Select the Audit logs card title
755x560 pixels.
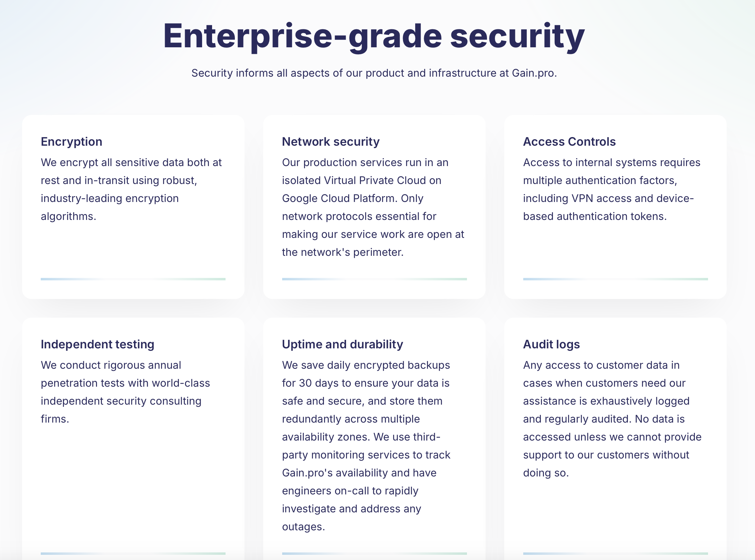tap(551, 344)
